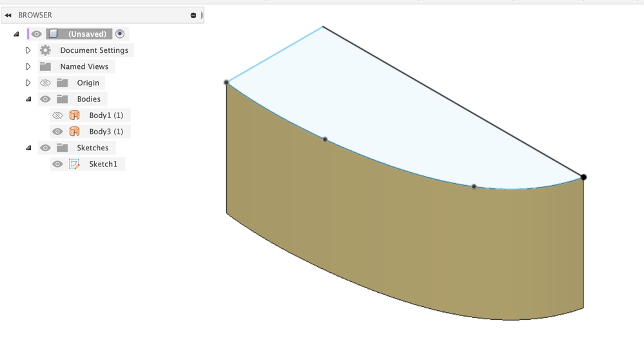Hide the Sketches folder visibility

point(45,148)
